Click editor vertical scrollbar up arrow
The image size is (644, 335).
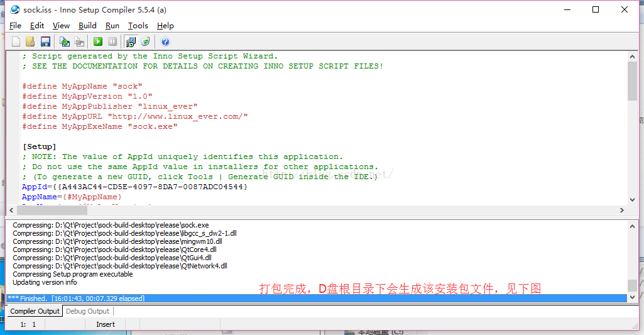(x=632, y=57)
